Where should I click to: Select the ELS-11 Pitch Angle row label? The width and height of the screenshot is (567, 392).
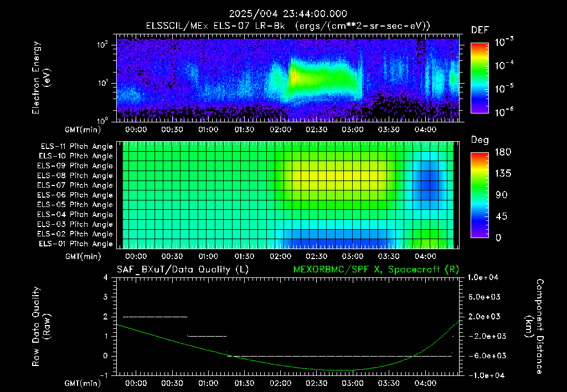click(76, 147)
